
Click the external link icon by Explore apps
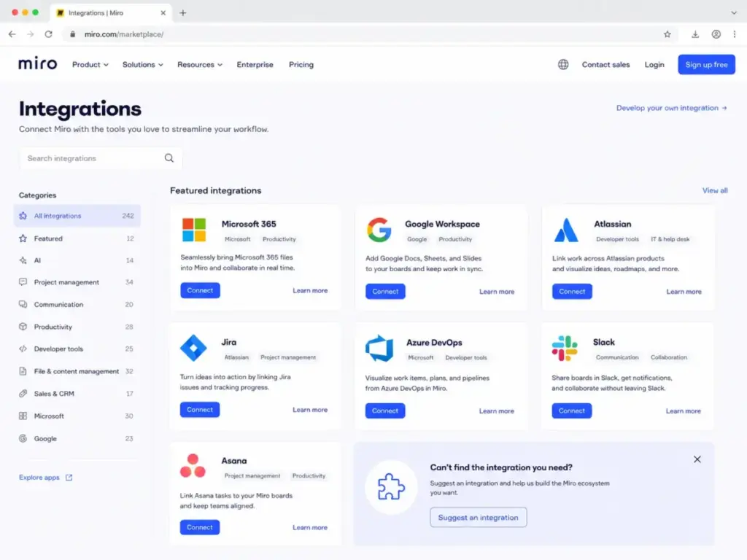point(69,478)
